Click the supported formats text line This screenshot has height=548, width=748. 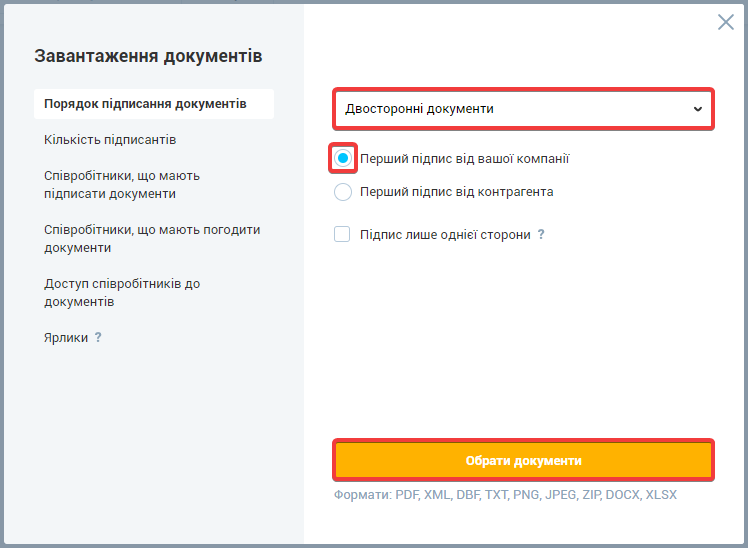(505, 494)
